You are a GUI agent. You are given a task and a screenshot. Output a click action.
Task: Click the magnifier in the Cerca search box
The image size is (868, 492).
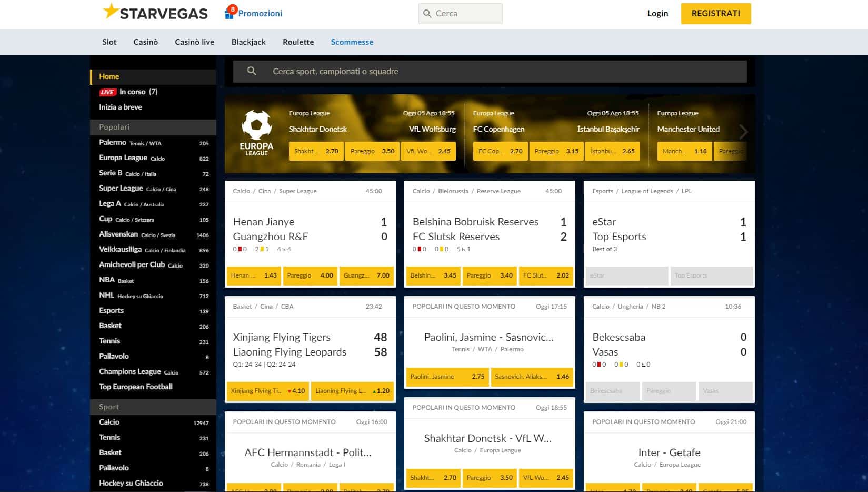[427, 13]
